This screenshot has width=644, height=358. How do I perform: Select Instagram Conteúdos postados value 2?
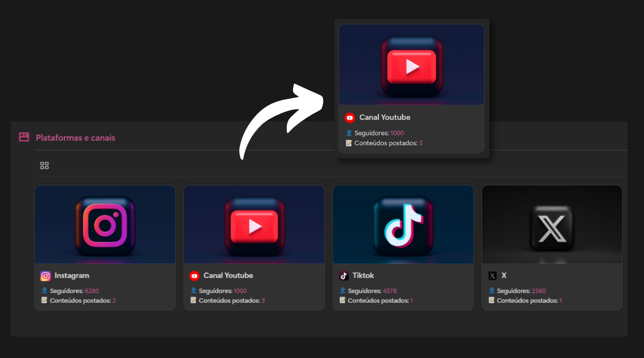click(114, 301)
